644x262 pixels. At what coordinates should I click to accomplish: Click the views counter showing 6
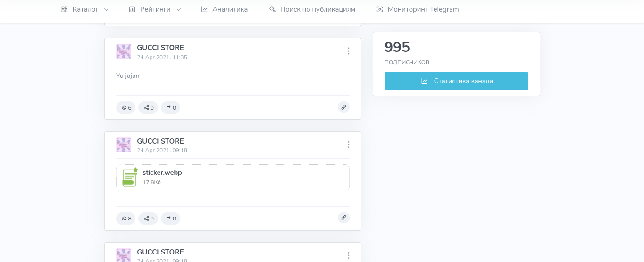(x=126, y=108)
